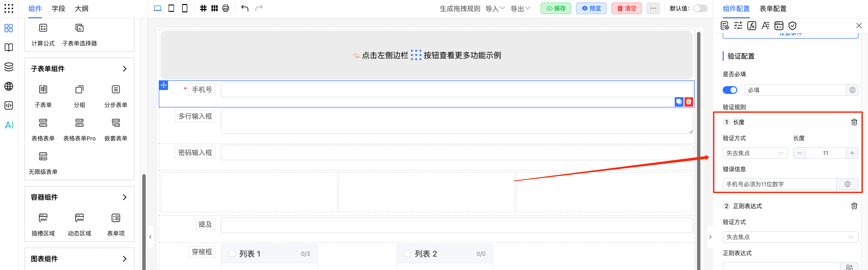Expand the 导入 dropdown

tap(495, 8)
